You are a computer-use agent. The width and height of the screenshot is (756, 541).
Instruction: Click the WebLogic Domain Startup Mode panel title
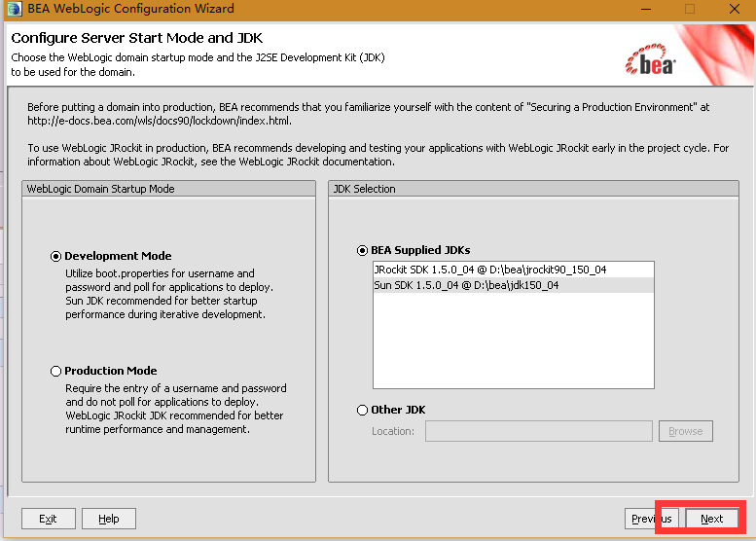point(101,189)
